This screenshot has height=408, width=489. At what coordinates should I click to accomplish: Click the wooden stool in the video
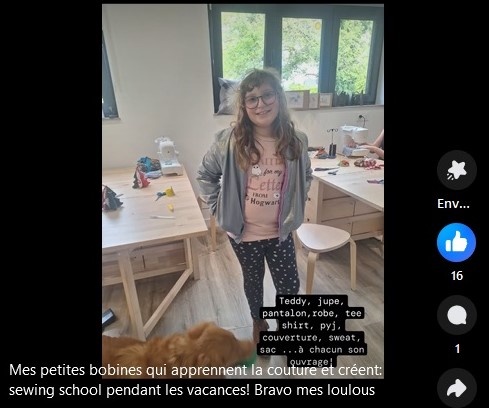point(324,255)
